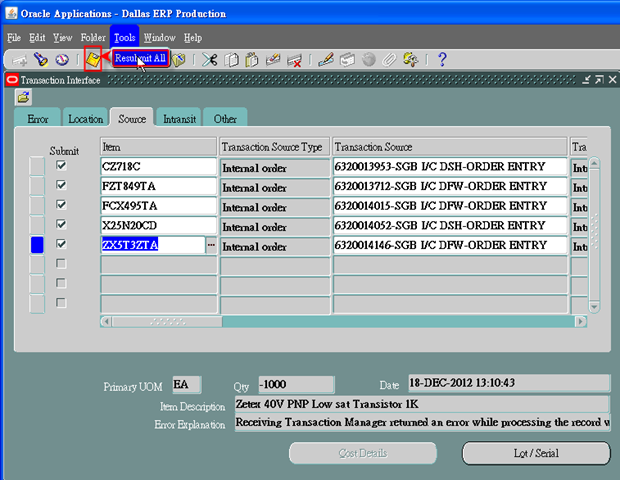Switch to the Location tab
The width and height of the screenshot is (620, 480).
coord(85,119)
